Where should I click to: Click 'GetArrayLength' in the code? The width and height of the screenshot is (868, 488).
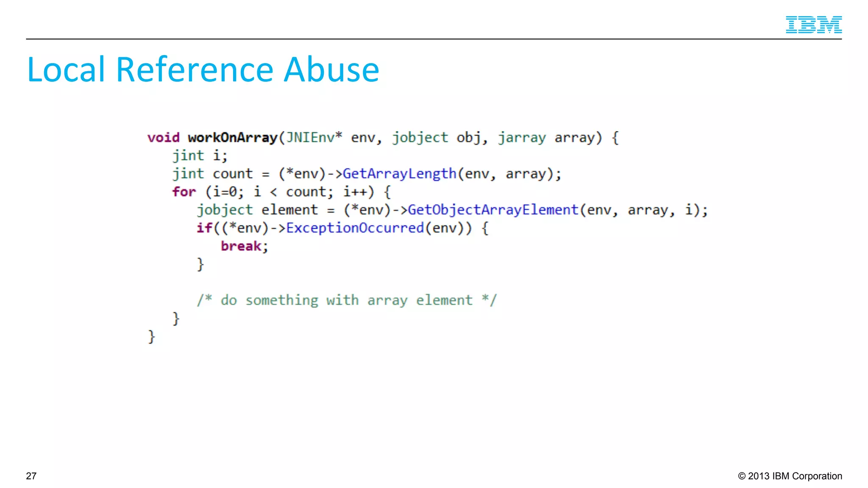[399, 174]
